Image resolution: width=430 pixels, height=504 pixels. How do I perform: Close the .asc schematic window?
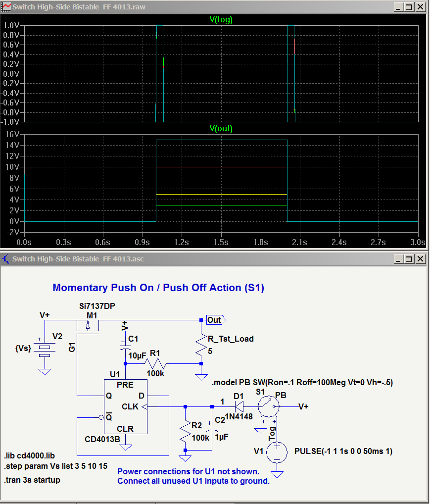[x=420, y=258]
